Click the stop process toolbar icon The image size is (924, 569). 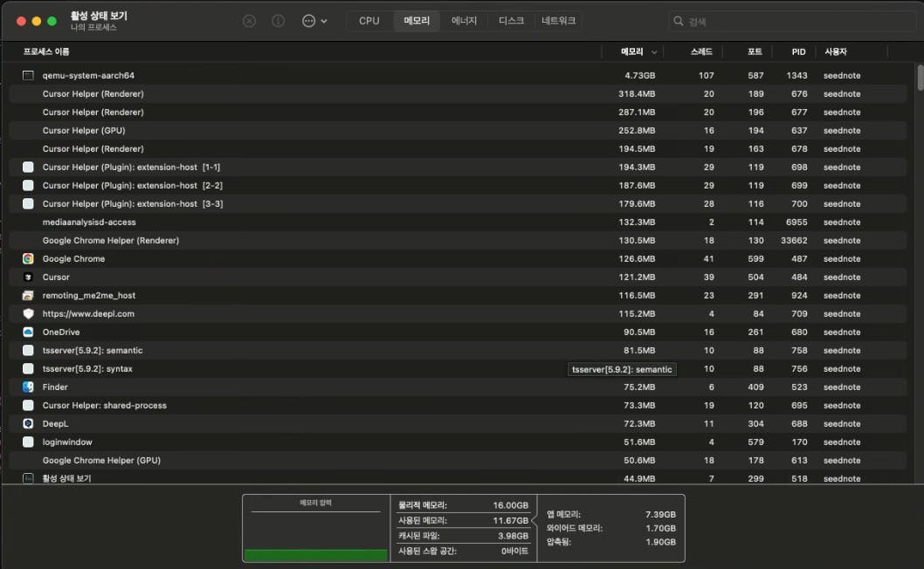point(249,21)
